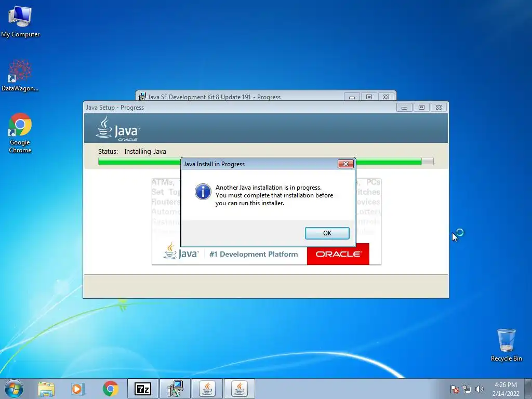Click the Java Install in Progress title bar
Viewport: 532px width, 399px height.
pos(260,164)
